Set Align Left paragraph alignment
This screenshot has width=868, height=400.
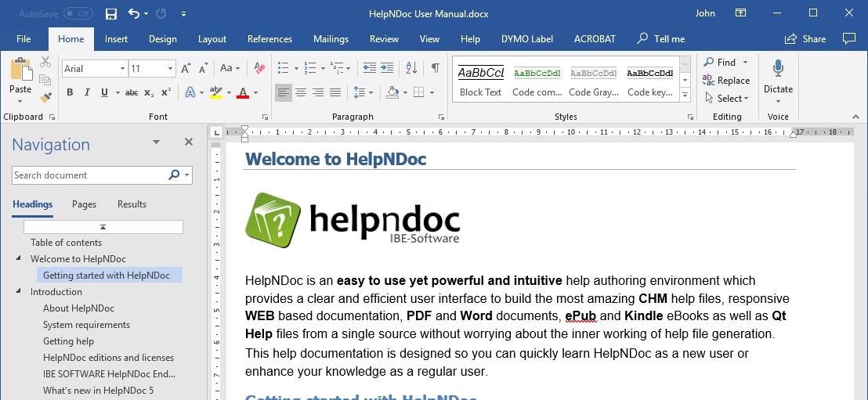(284, 92)
